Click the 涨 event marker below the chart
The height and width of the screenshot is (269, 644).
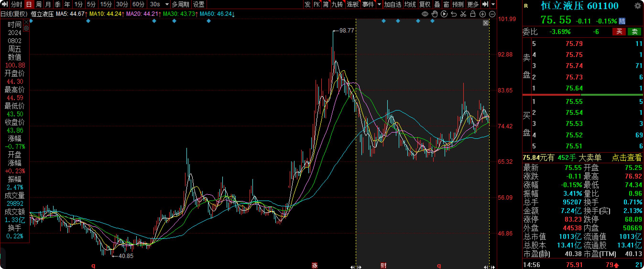coord(315,265)
